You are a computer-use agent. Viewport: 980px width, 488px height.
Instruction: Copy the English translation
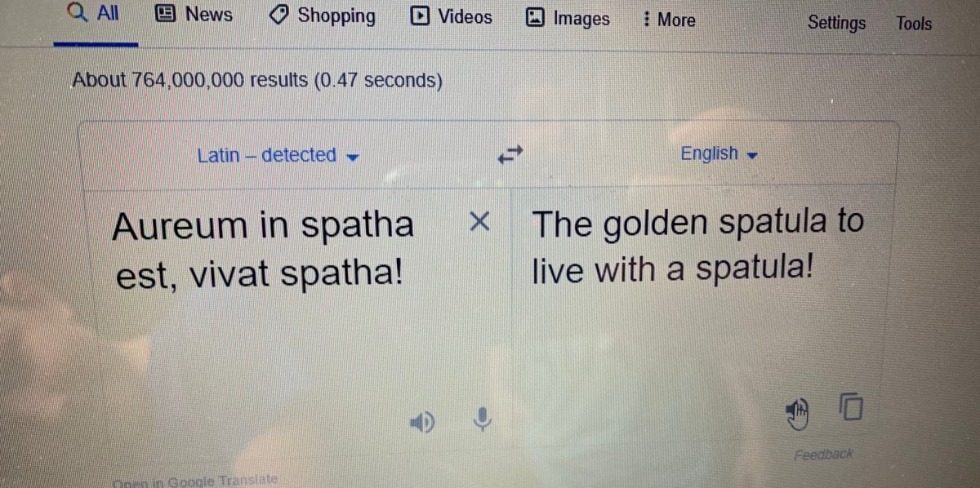(850, 406)
